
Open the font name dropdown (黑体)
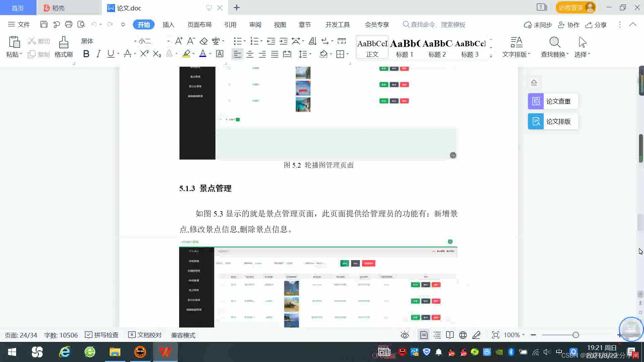pos(135,41)
